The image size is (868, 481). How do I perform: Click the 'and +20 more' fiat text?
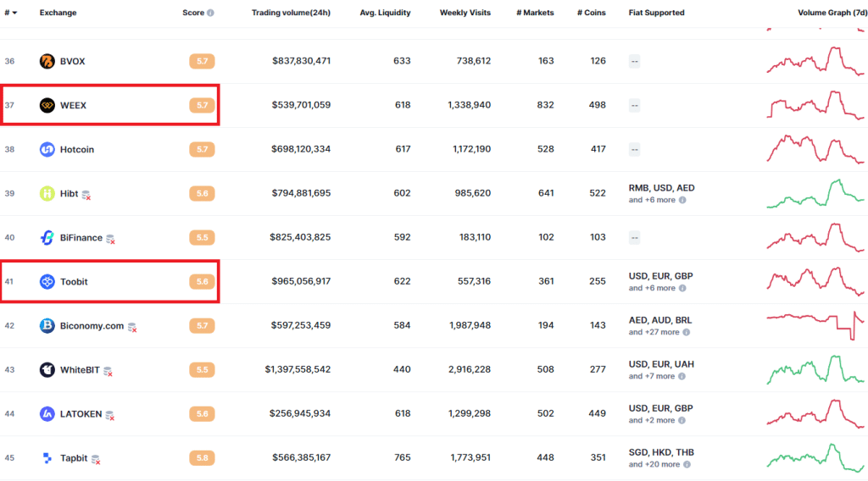pos(654,464)
